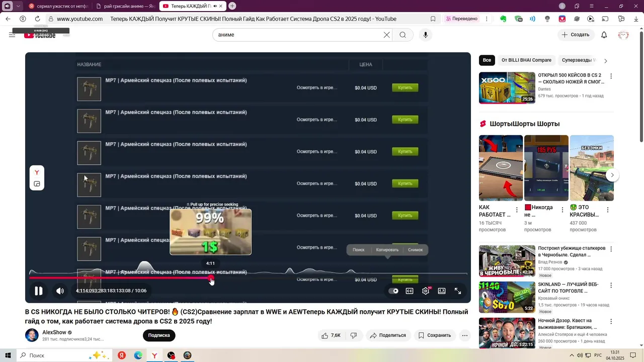The image size is (644, 362).
Task: Open "ОТКРЫЛ 500 КЕЙСОВ В CS 2" video thumbnail
Action: coord(507,87)
